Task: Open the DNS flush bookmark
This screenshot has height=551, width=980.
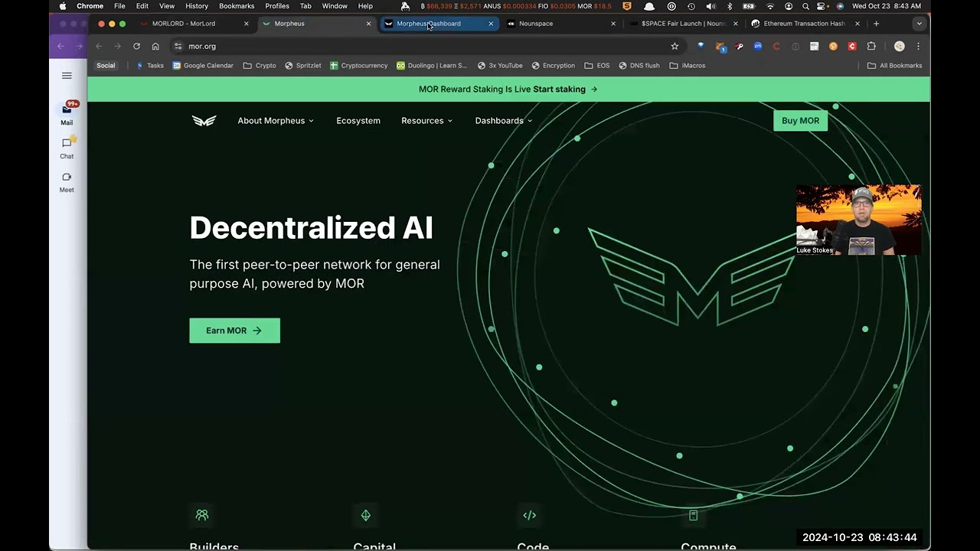Action: [x=639, y=66]
